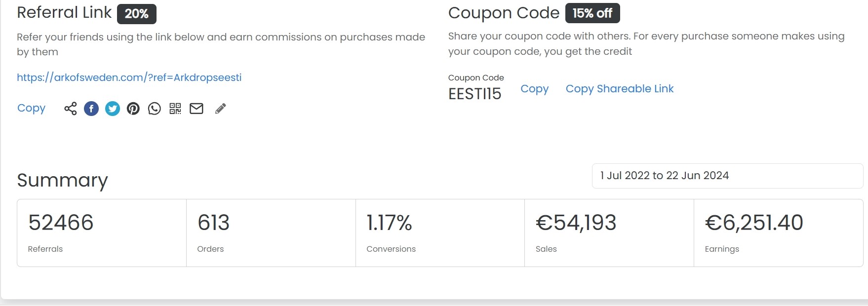868x306 pixels.
Task: Show the referral QR code
Action: tap(175, 109)
